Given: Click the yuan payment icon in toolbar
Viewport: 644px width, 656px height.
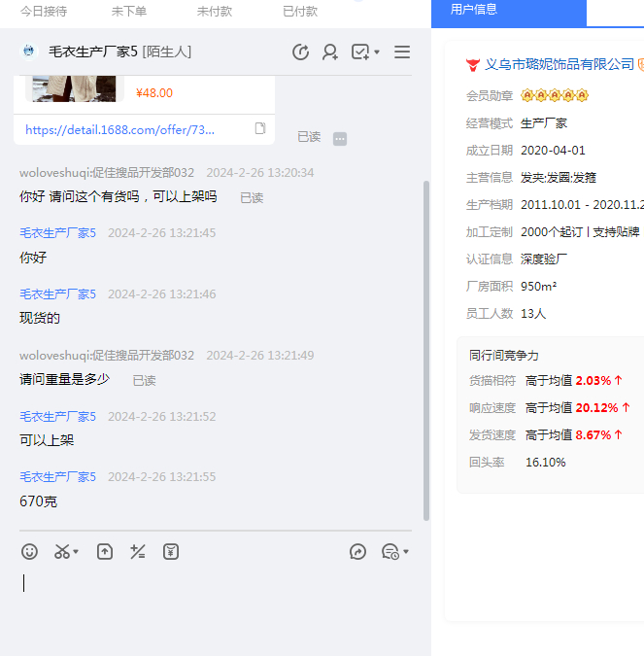Looking at the screenshot, I should pyautogui.click(x=171, y=552).
